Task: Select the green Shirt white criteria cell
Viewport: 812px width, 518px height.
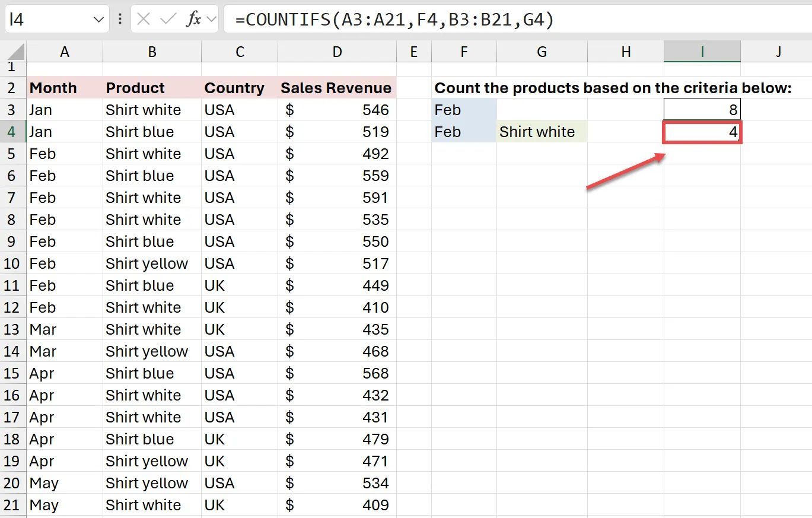Action: point(542,132)
